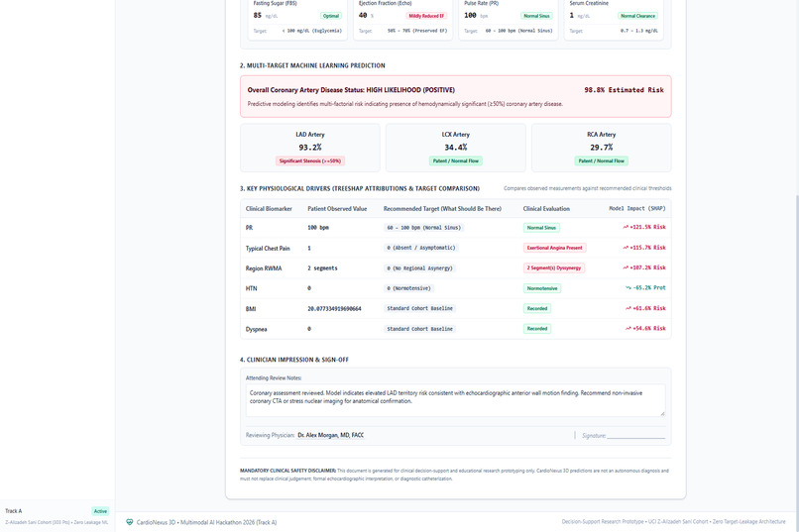This screenshot has width=799, height=532.
Task: Click the 60 - 100 bpm (Normal Sinus) target chip
Action: (x=424, y=228)
